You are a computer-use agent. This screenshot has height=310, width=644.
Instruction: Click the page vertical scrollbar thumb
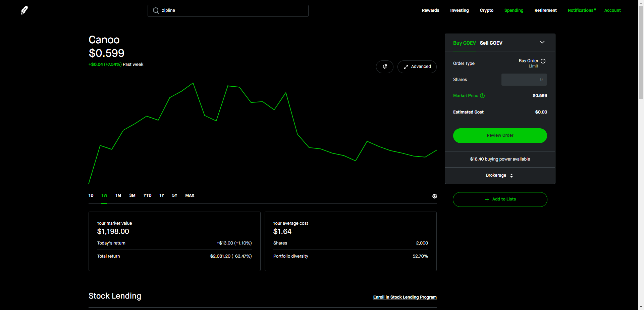(641, 51)
